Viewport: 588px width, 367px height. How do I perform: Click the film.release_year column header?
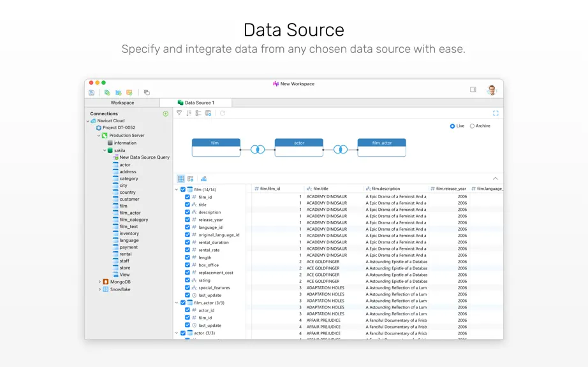(x=448, y=189)
